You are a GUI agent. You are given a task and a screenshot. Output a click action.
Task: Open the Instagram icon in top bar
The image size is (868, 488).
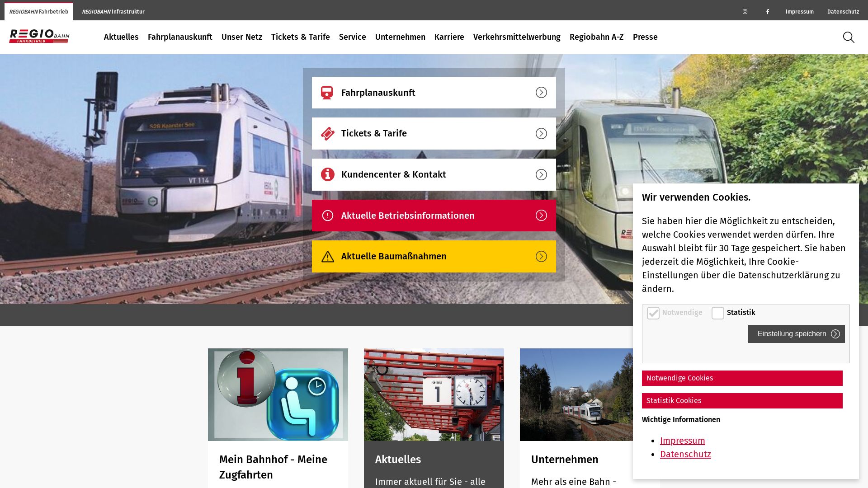745,12
